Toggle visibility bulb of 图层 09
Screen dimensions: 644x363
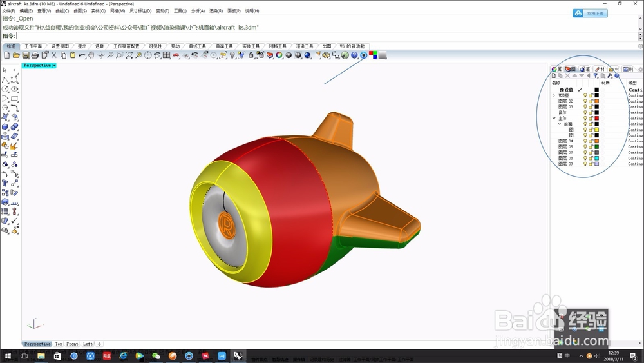click(x=585, y=164)
